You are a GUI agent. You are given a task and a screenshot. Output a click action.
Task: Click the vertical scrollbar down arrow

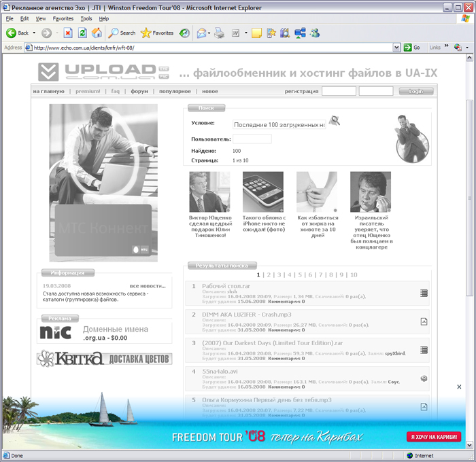[x=469, y=445]
